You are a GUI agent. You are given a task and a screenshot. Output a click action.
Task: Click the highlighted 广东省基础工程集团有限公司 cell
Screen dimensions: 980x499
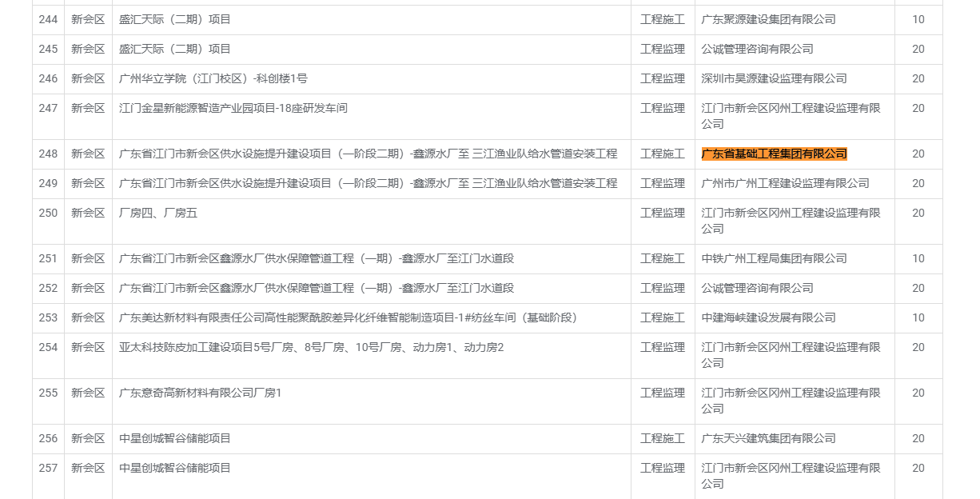[x=774, y=154]
